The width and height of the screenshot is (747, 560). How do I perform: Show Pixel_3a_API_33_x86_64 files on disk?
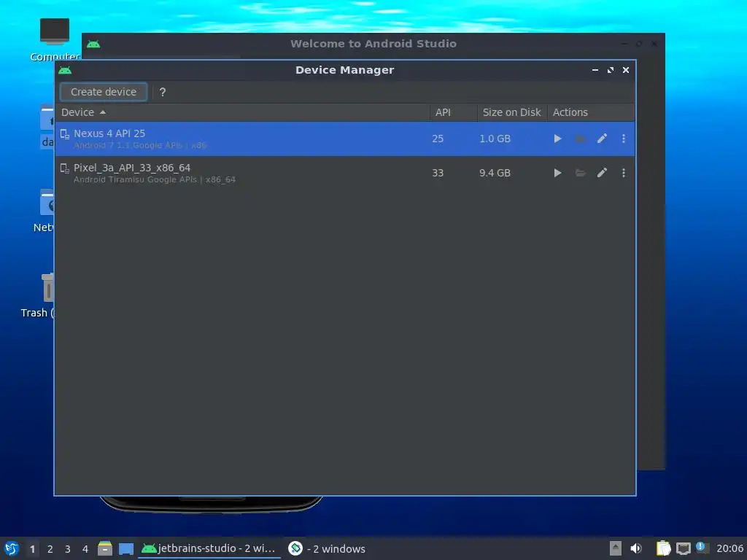[x=580, y=173]
